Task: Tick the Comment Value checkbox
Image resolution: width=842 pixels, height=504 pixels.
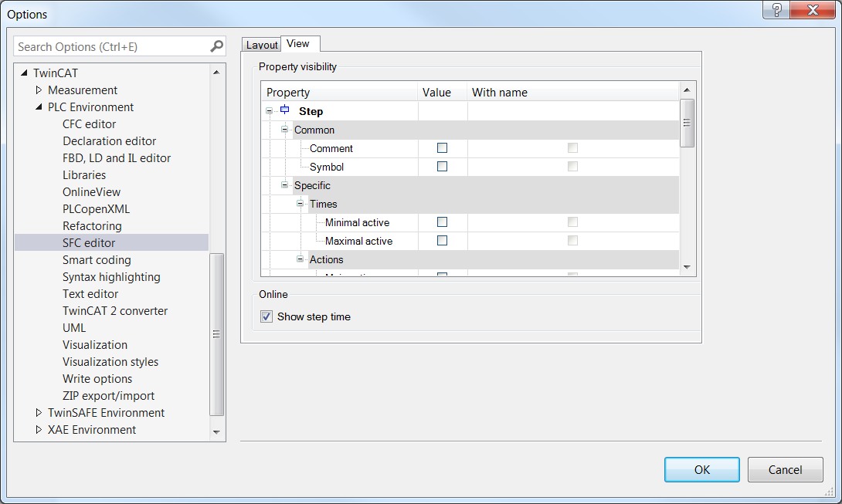Action: [442, 148]
